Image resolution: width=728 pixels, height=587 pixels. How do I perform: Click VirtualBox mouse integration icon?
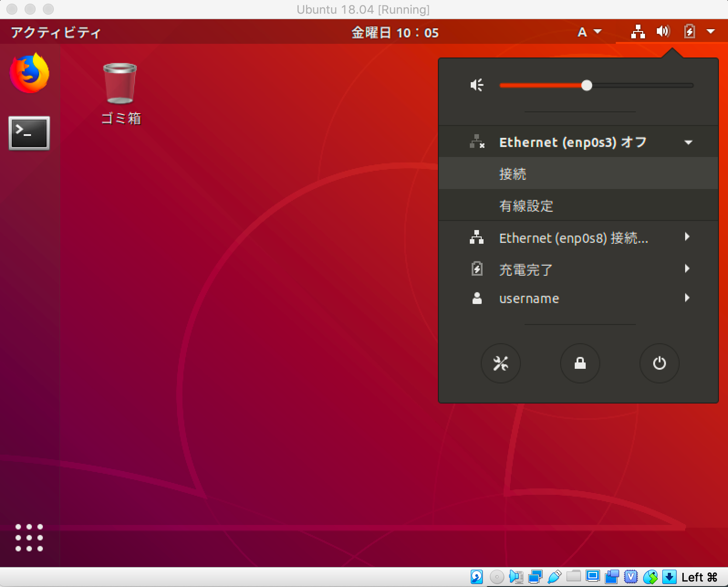(650, 577)
